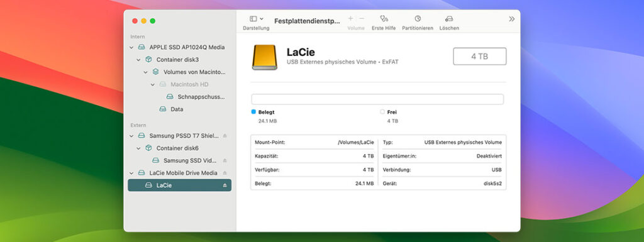The height and width of the screenshot is (242, 644).
Task: Close the Disk Utility window
Action: [x=135, y=21]
